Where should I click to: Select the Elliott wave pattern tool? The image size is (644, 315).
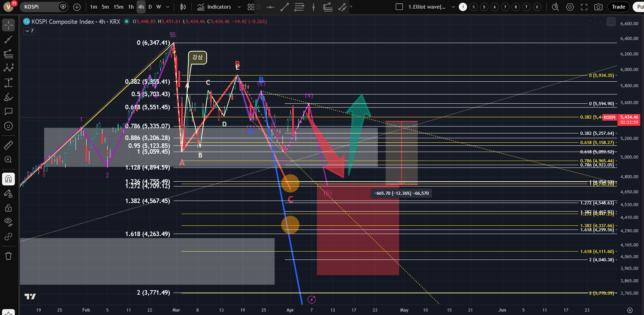click(8, 68)
